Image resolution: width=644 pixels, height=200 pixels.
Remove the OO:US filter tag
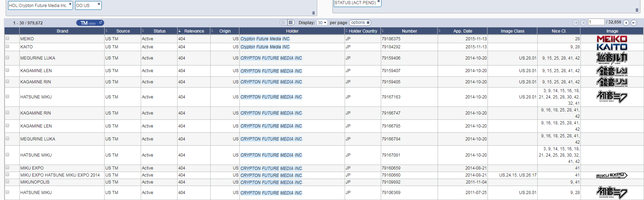99,4
